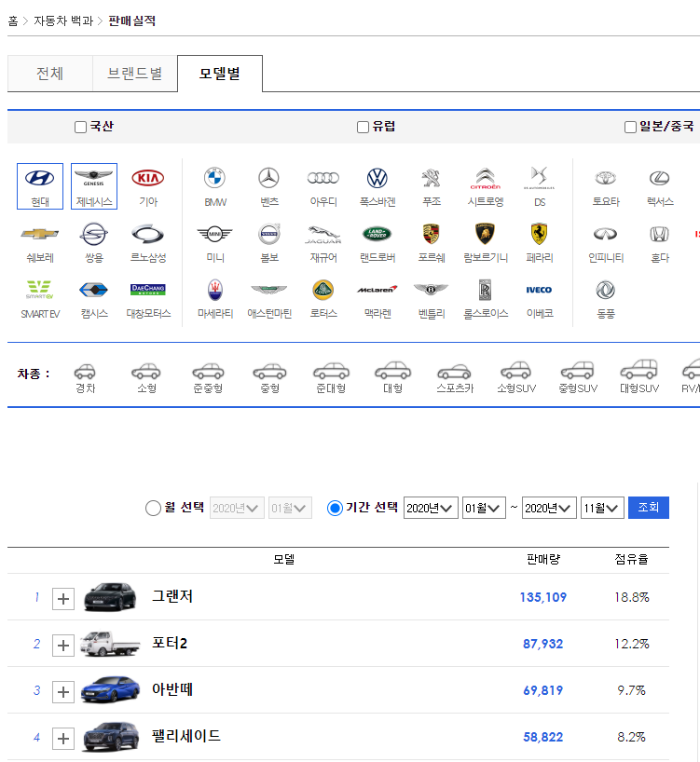Check the domestic (국산) checkbox
The height and width of the screenshot is (762, 700).
[x=80, y=127]
